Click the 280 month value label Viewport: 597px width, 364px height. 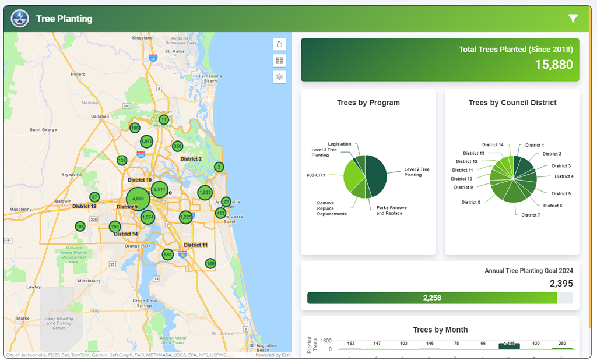coord(562,343)
